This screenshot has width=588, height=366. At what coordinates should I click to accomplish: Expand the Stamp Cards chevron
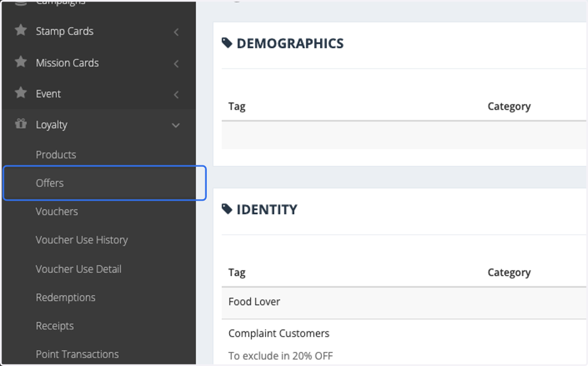(176, 32)
